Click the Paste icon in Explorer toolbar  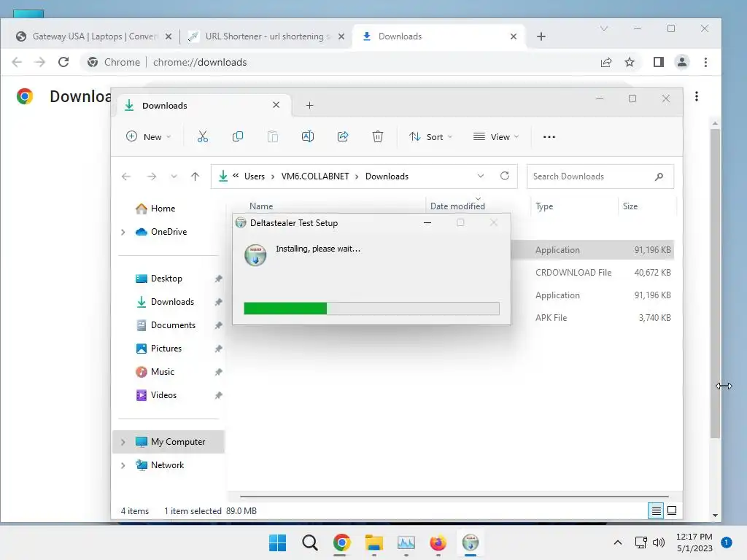coord(273,136)
